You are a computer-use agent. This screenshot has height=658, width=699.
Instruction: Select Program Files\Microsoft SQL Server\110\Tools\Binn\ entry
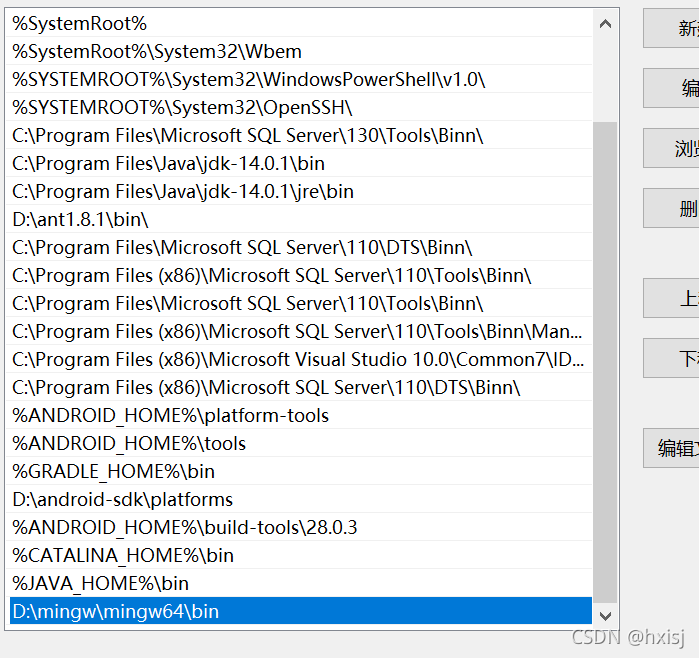coord(299,304)
